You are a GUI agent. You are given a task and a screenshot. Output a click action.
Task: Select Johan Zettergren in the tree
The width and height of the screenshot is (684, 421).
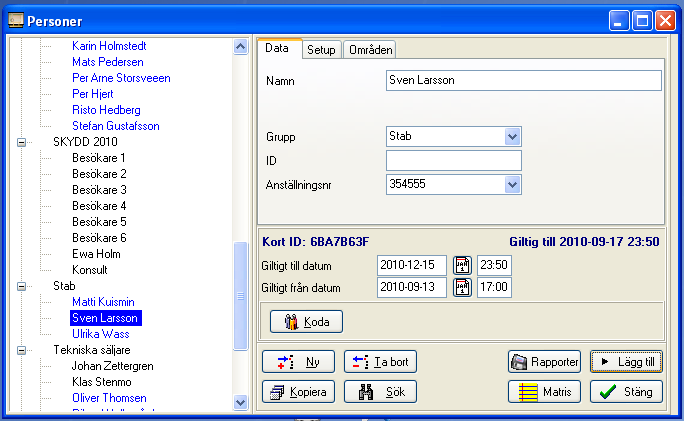112,366
